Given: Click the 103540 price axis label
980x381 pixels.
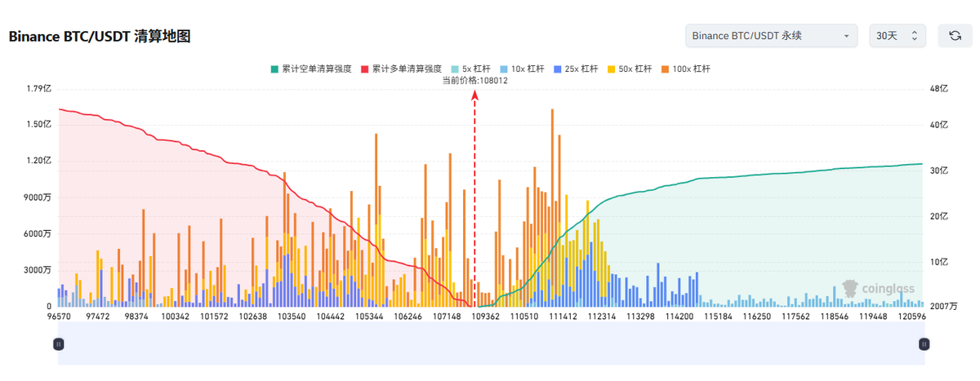Looking at the screenshot, I should [x=292, y=317].
